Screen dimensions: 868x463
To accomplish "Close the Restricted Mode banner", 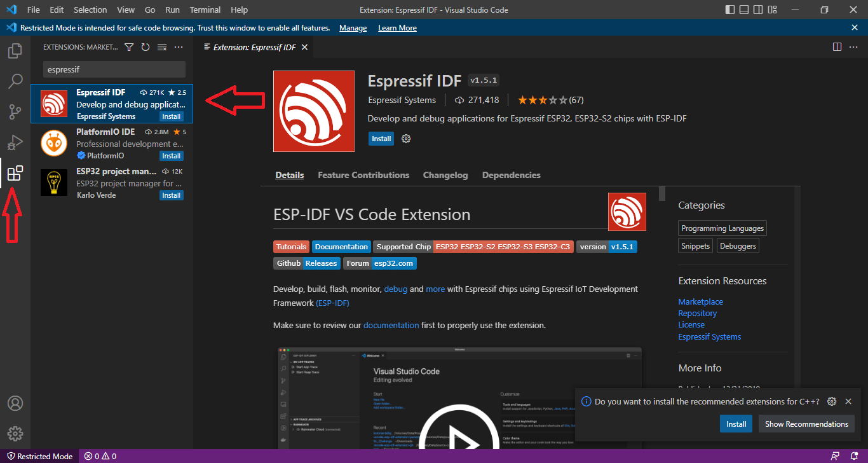I will (x=855, y=28).
